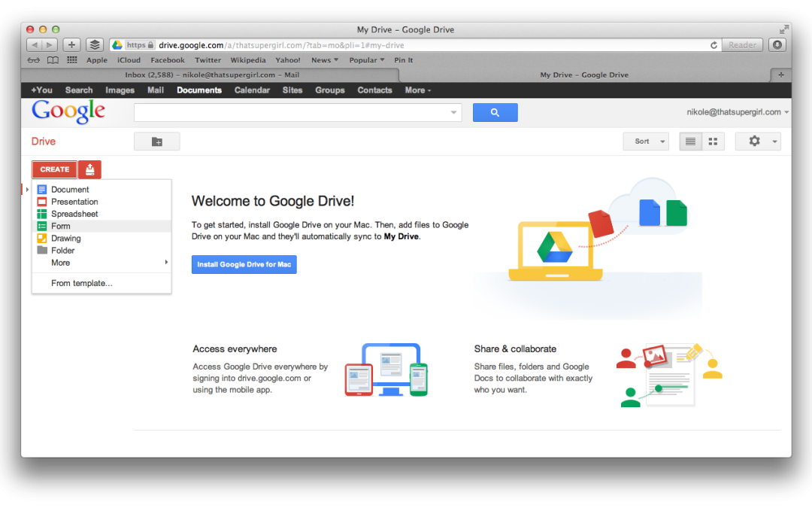This screenshot has width=812, height=508.
Task: Expand the sidebar triangle left of the Create menu
Action: (27, 190)
